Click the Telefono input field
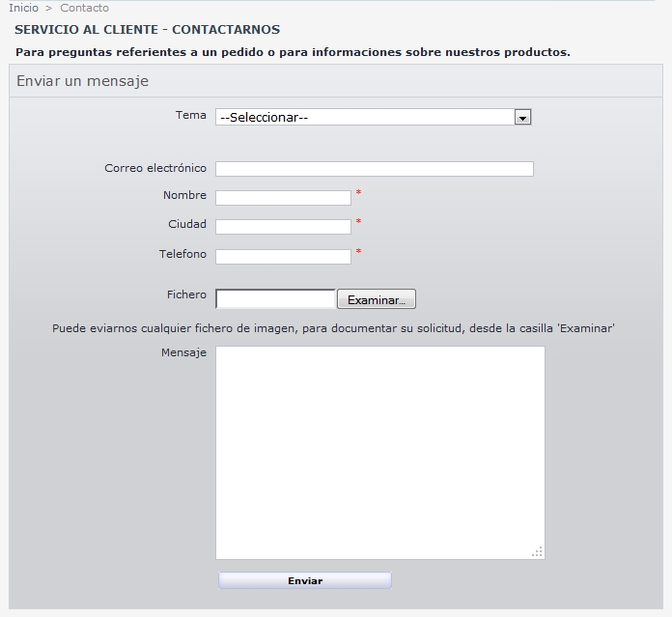The image size is (672, 617). 283,257
